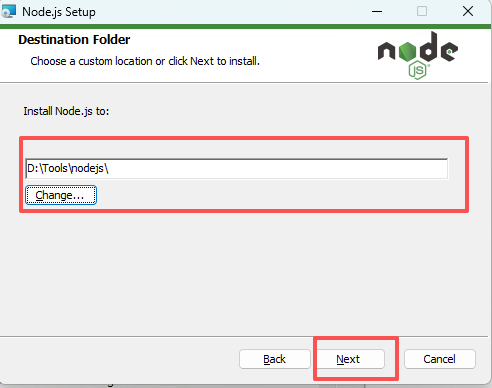
Task: Minimize the Node.js Setup window
Action: (377, 12)
